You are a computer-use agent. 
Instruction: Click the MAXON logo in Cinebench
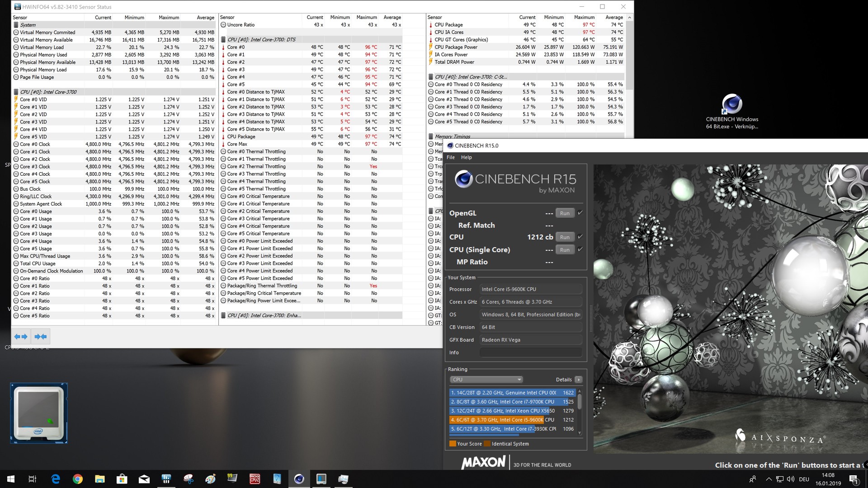[x=483, y=462]
